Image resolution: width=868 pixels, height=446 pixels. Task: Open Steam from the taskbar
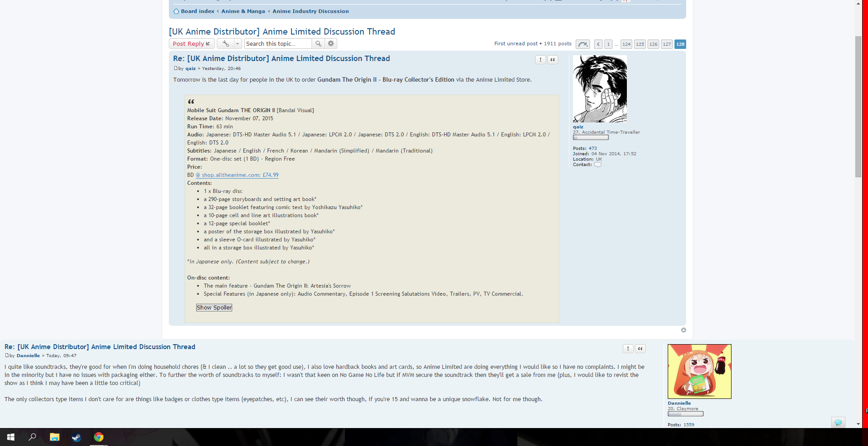click(76, 437)
